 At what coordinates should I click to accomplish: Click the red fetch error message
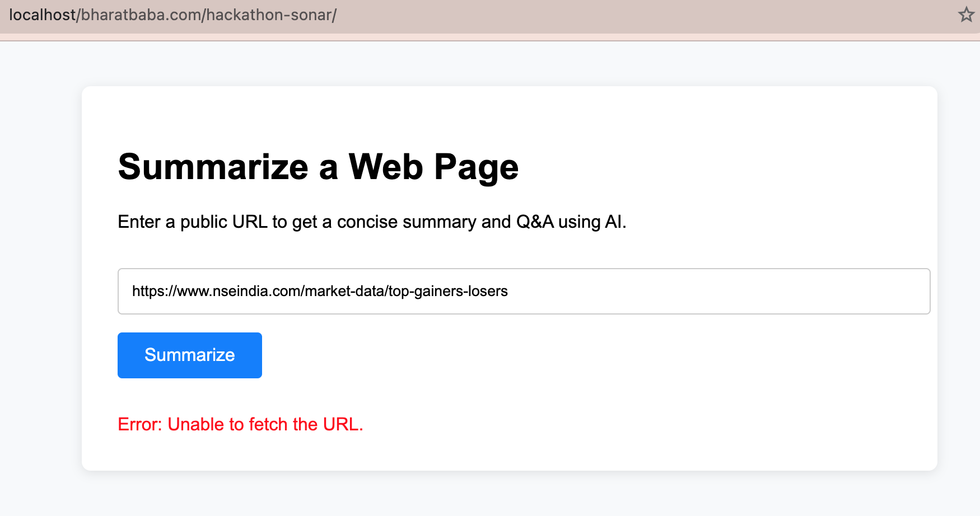pyautogui.click(x=240, y=424)
